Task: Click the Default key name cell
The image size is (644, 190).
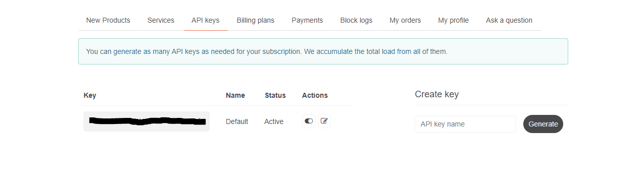Action: pos(237,121)
